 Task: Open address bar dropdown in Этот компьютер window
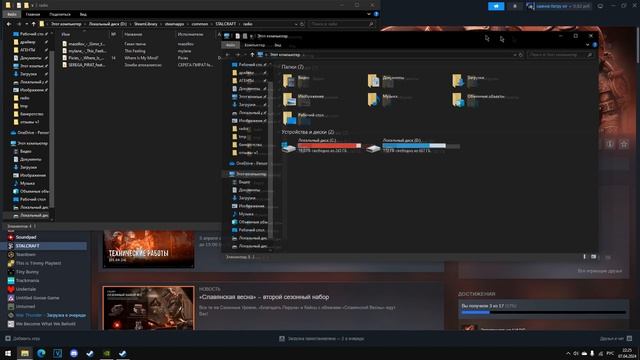(515, 55)
